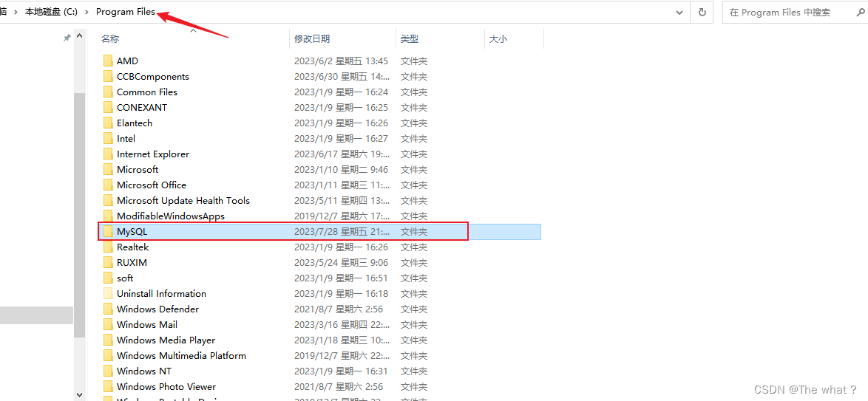Click the navigation pane scrollbar thumb
868x401 pixels.
pos(79,215)
